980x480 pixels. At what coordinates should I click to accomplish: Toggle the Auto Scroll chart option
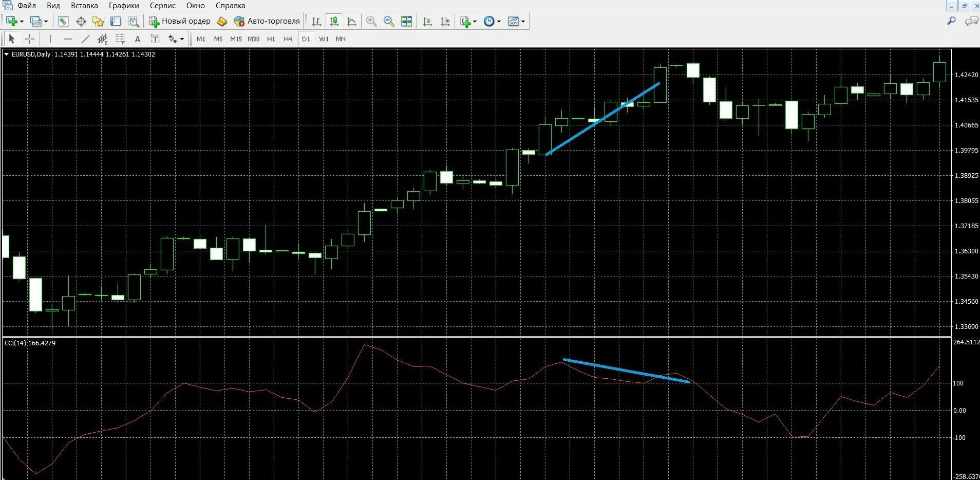(x=427, y=21)
